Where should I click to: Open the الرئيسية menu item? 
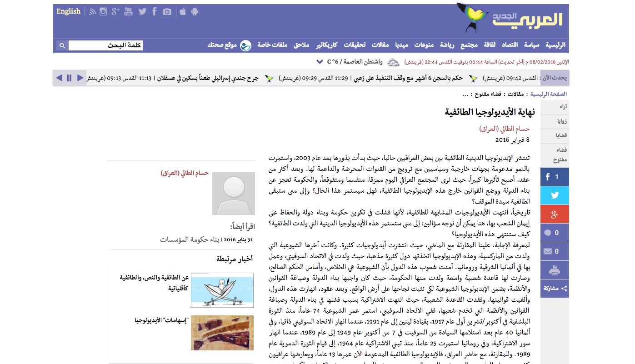point(555,45)
